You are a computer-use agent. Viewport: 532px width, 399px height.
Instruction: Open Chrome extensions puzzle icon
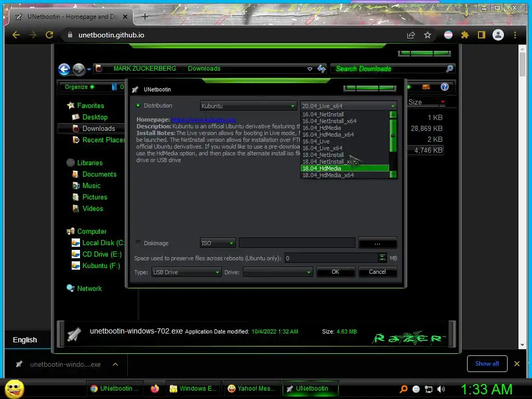pyautogui.click(x=465, y=35)
